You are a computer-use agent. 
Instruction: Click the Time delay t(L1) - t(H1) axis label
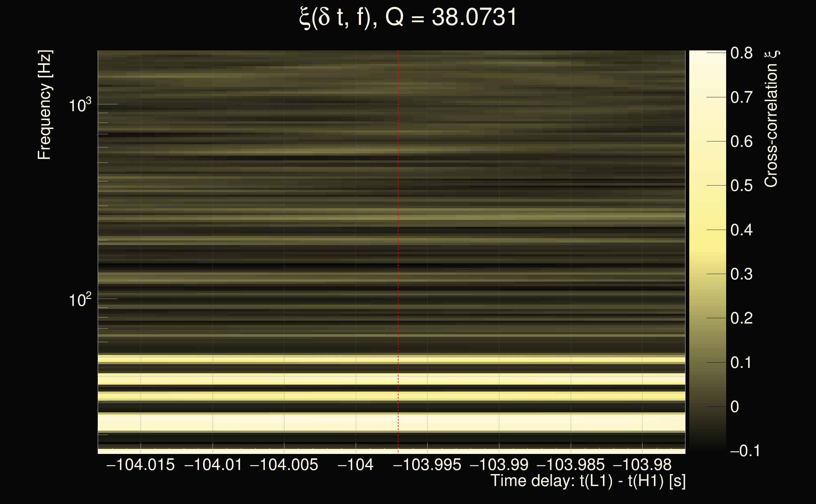[x=588, y=481]
